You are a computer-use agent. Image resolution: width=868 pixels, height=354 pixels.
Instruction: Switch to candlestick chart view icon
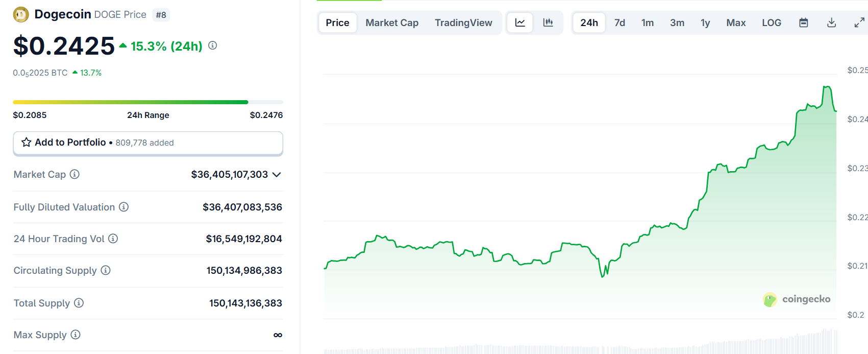coord(548,22)
